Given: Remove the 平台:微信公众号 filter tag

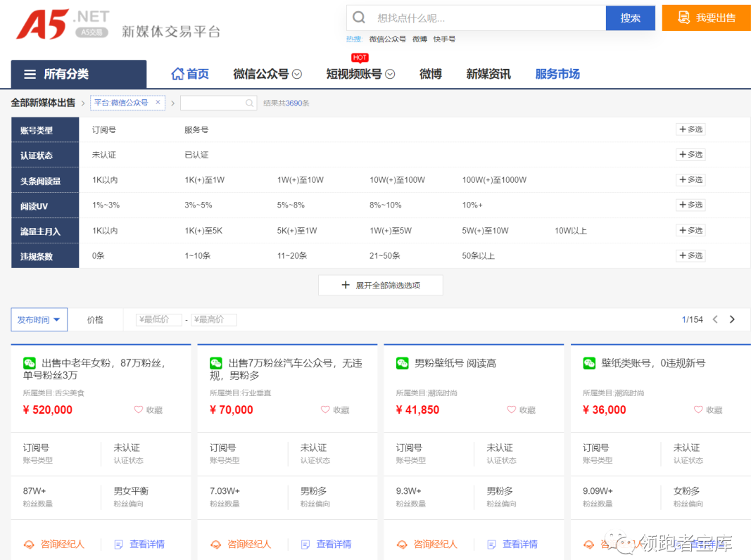Looking at the screenshot, I should click(158, 103).
